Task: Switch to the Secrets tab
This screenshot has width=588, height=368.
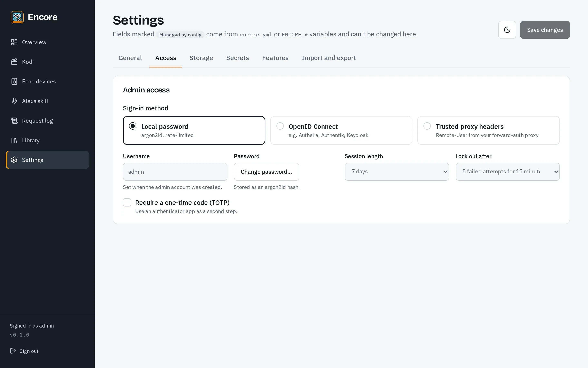Action: tap(237, 58)
